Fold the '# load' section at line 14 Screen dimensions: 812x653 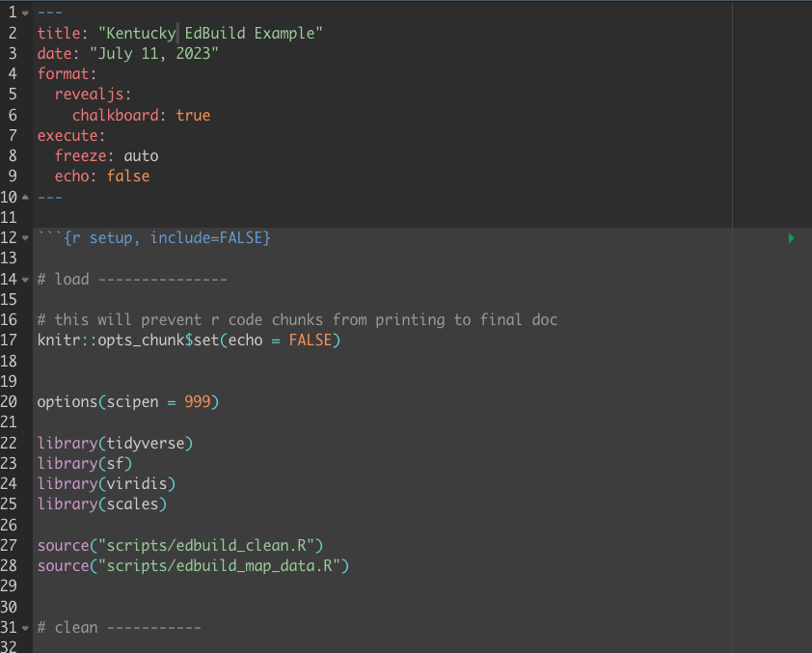[25, 280]
